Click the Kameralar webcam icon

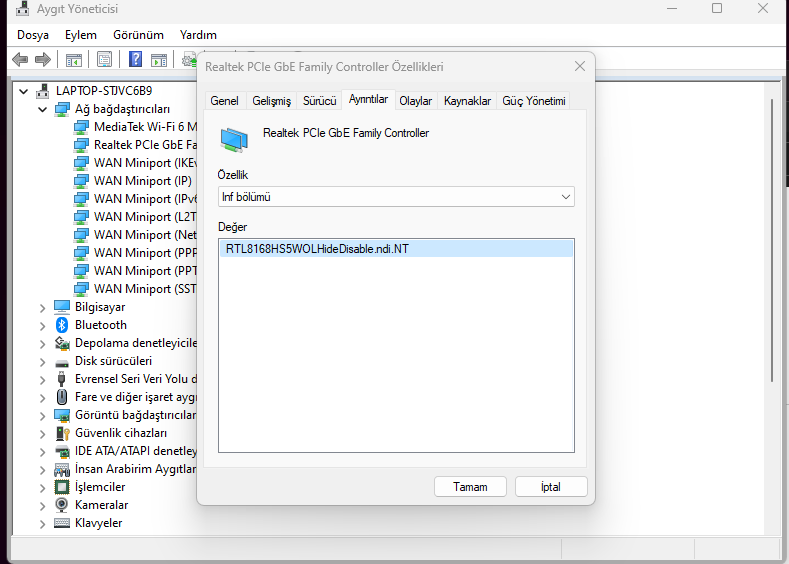[x=61, y=505]
